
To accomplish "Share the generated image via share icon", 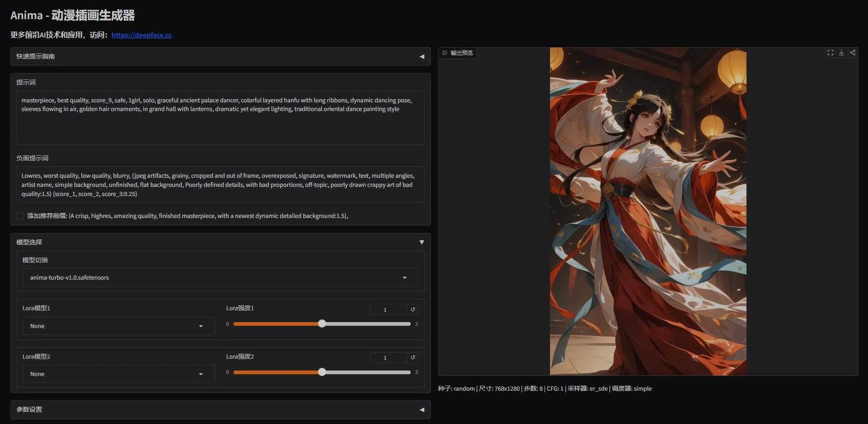I will coord(852,53).
